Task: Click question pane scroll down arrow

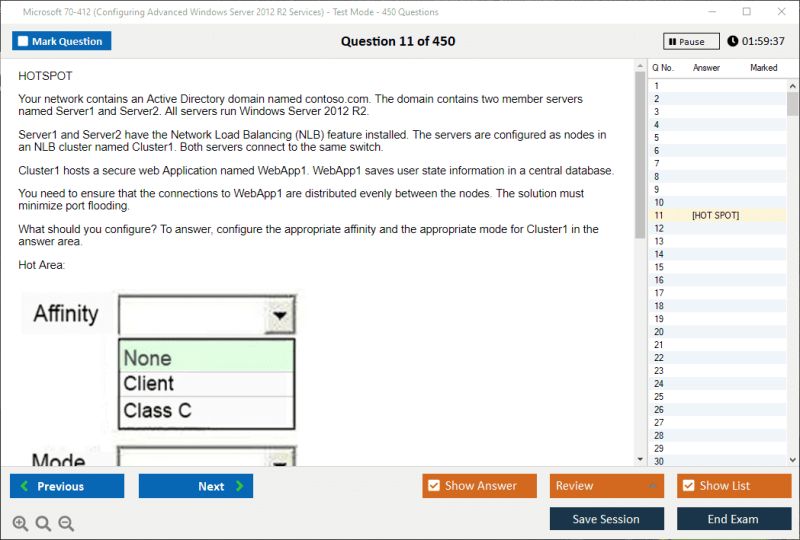Action: click(640, 460)
